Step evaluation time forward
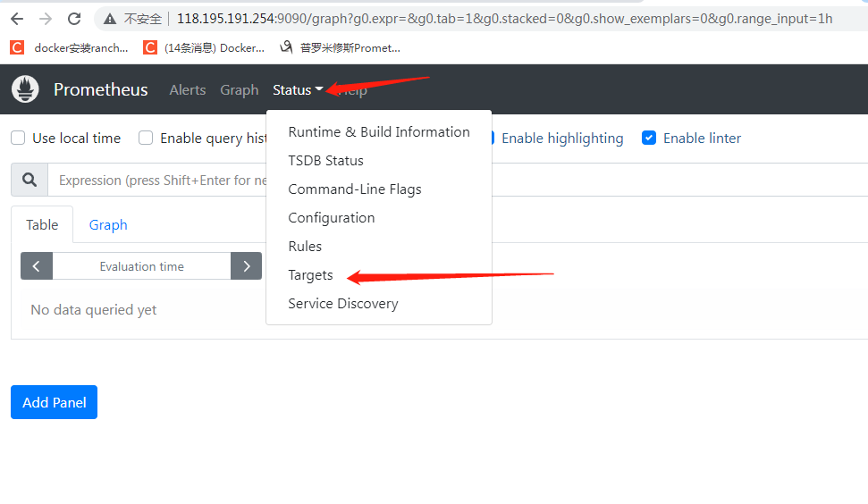This screenshot has width=868, height=504. pyautogui.click(x=247, y=266)
